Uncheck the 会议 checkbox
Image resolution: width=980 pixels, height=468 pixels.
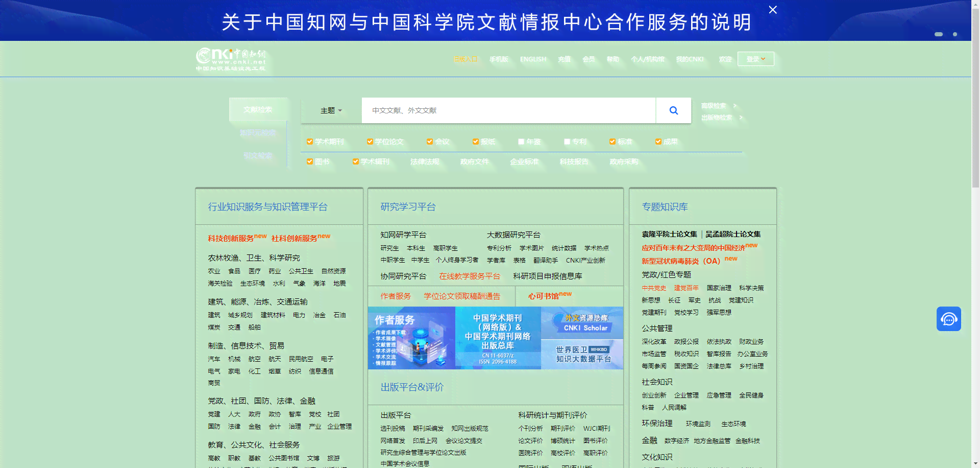coord(430,142)
